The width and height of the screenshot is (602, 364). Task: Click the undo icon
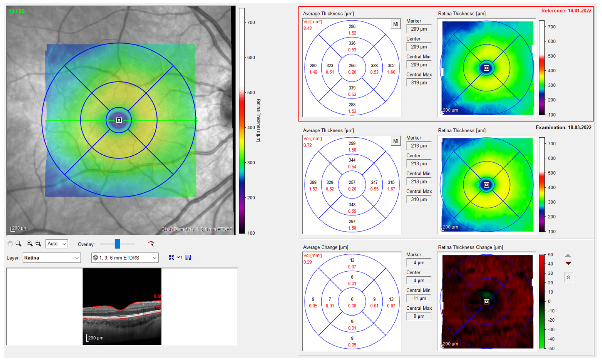[x=180, y=257]
